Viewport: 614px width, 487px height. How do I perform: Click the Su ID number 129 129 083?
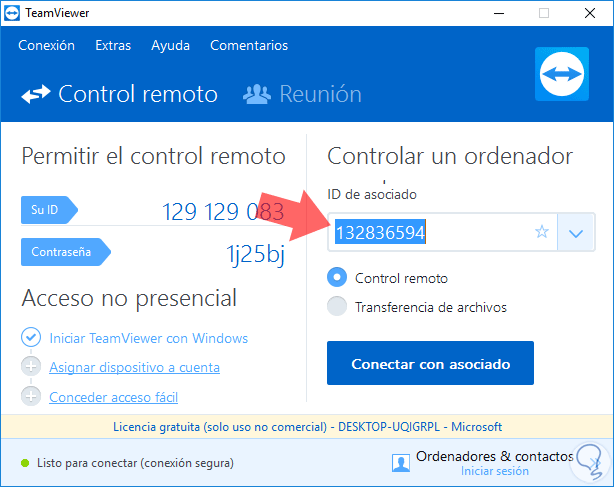223,212
